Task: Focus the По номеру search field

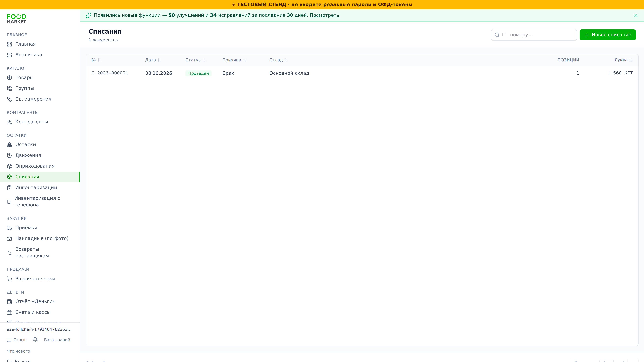Action: 534,35
